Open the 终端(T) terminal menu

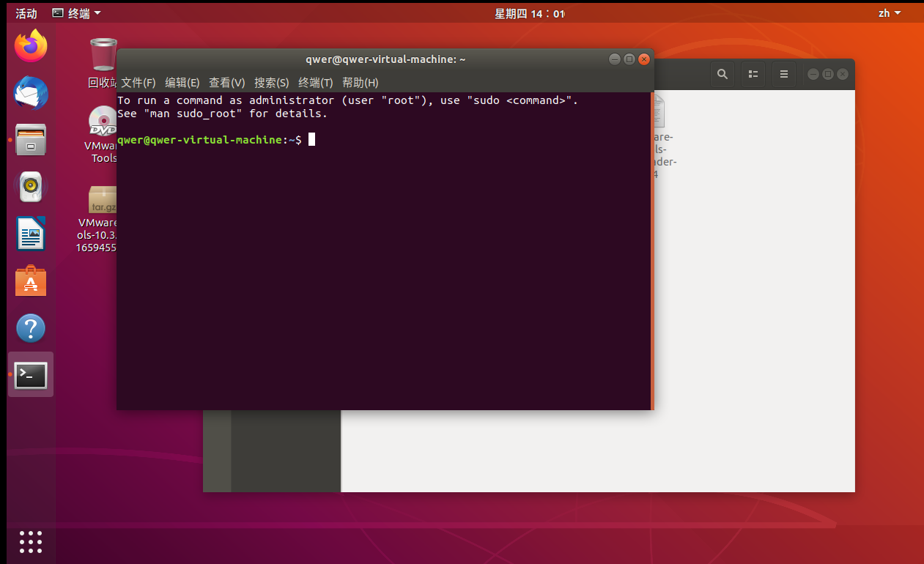pos(316,83)
